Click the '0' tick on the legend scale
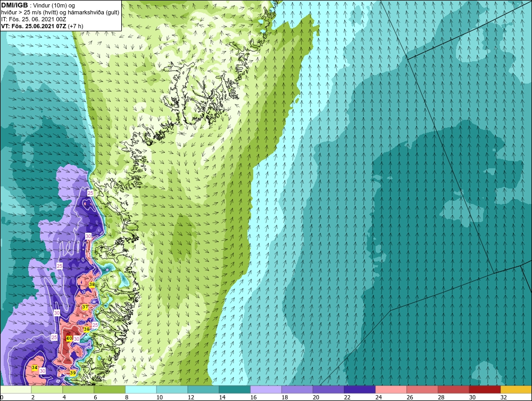 (x=2, y=397)
